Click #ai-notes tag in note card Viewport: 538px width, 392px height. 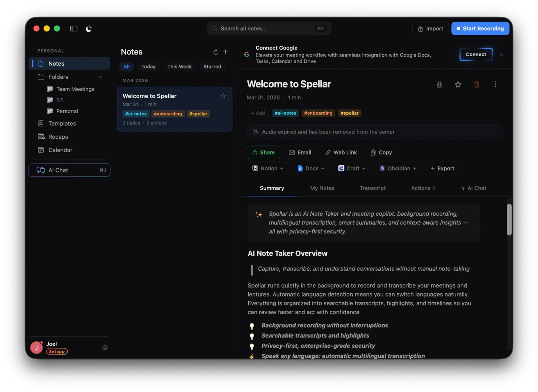pos(136,114)
